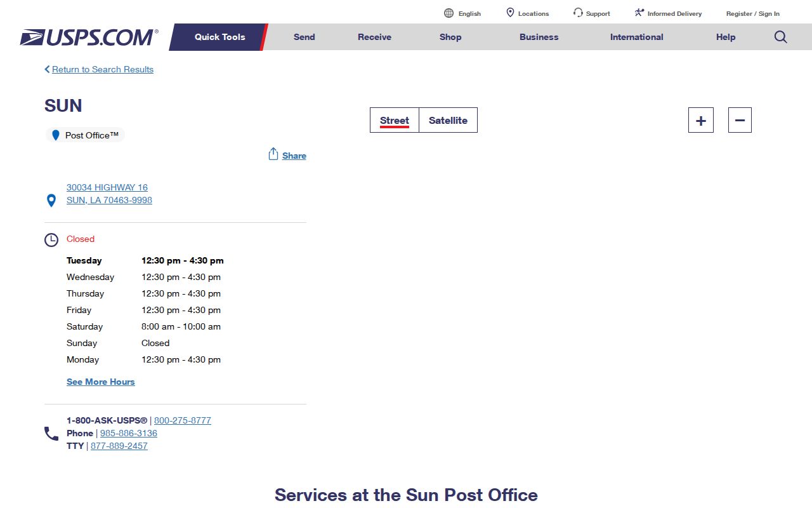
Task: Call TTY 877-889-2457 link
Action: coord(119,446)
